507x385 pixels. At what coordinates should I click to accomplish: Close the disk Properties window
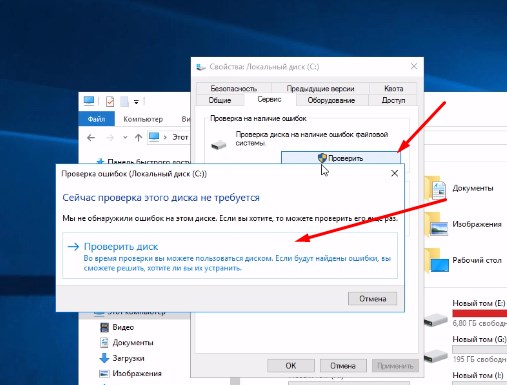pyautogui.click(x=414, y=66)
